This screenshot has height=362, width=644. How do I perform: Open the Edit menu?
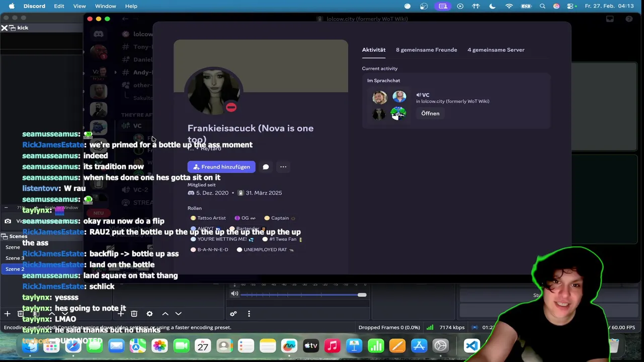click(x=59, y=6)
